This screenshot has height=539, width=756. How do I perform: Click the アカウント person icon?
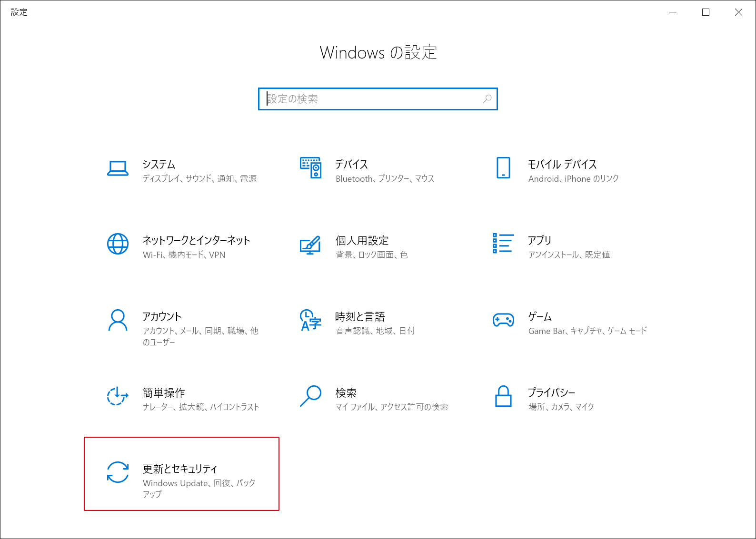coord(118,320)
